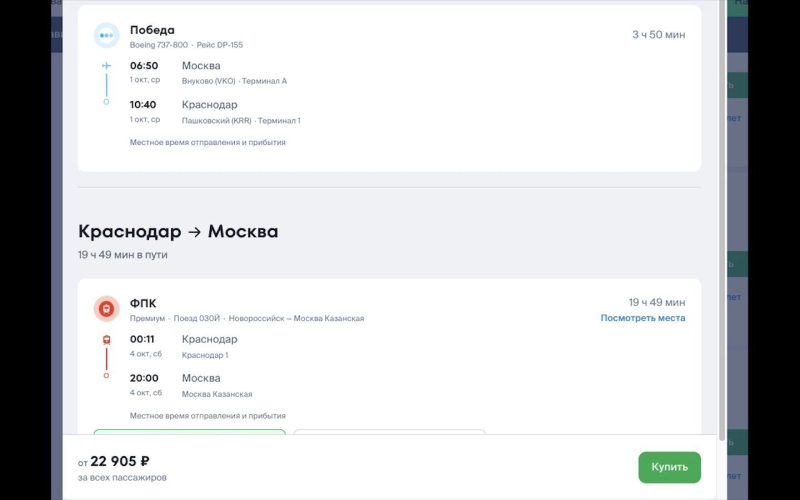Click the Победа airline logo icon

(x=106, y=36)
